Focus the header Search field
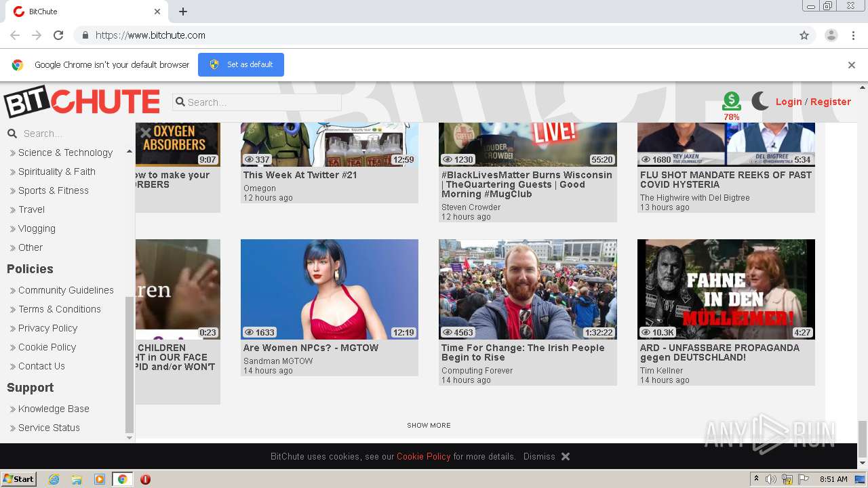The image size is (868, 488). pos(257,102)
